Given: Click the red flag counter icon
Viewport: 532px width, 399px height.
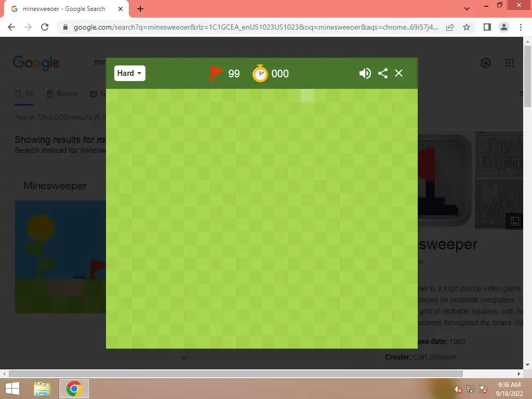Looking at the screenshot, I should tap(216, 73).
